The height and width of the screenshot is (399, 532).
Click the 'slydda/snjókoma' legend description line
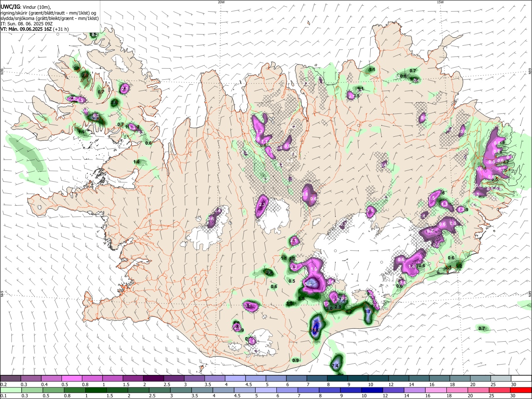click(49, 18)
